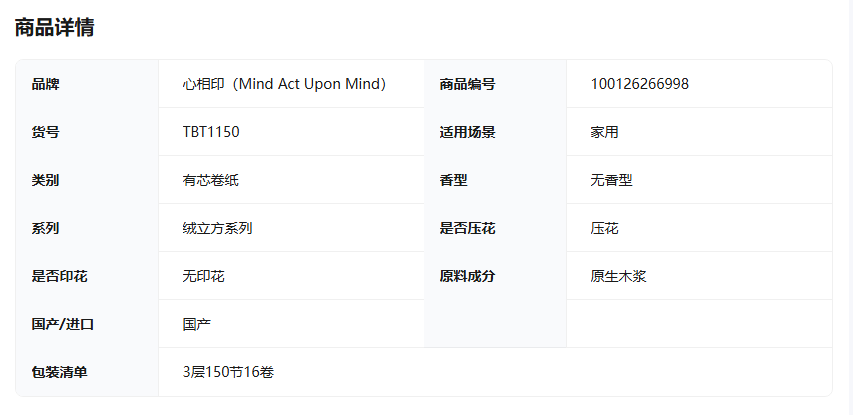Screen dimensions: 853x415
Task: Click the 品牌 label cell
Action: pyautogui.click(x=46, y=84)
